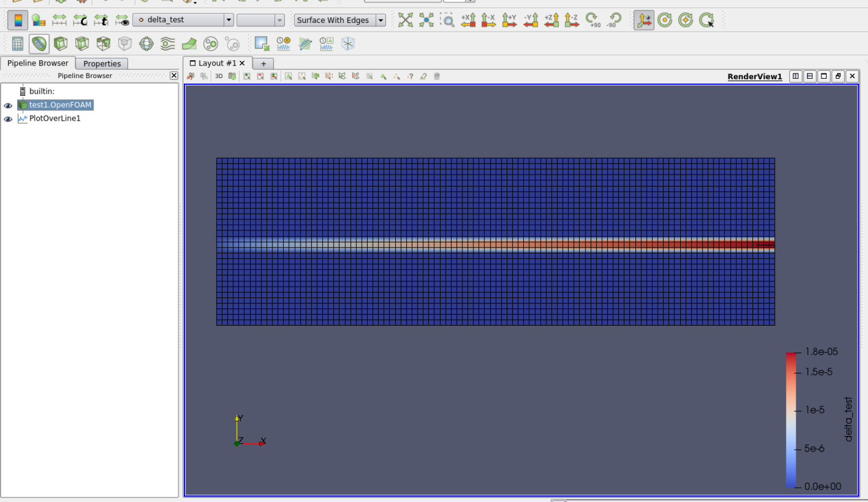The height and width of the screenshot is (502, 868).
Task: Apply the Glyph filter
Action: [x=146, y=44]
